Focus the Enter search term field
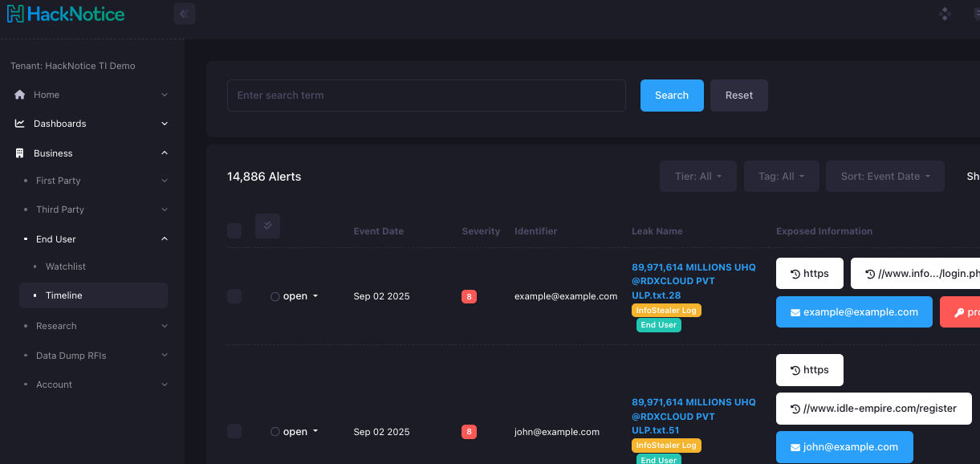This screenshot has width=980, height=464. pos(426,96)
